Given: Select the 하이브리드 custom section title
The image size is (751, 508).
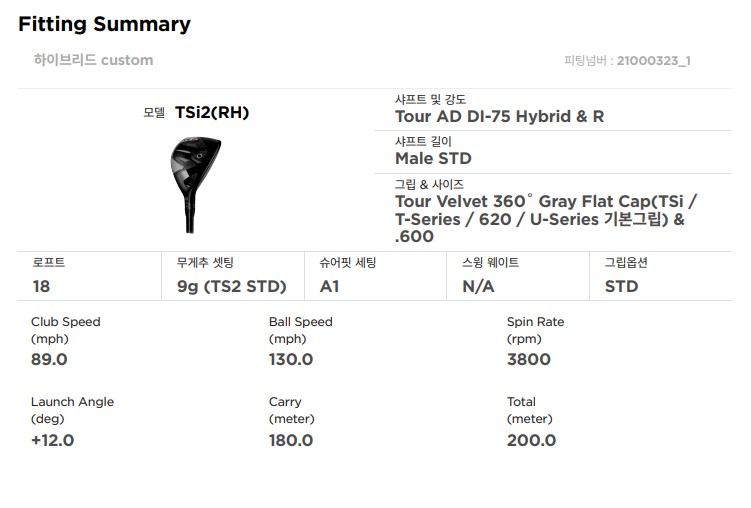Looking at the screenshot, I should pos(93,60).
